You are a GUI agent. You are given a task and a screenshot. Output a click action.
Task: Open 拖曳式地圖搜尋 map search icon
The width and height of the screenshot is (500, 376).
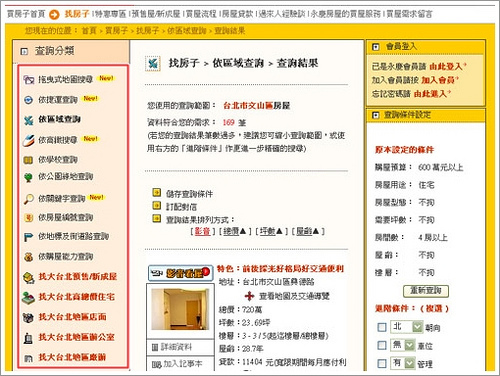tap(29, 80)
